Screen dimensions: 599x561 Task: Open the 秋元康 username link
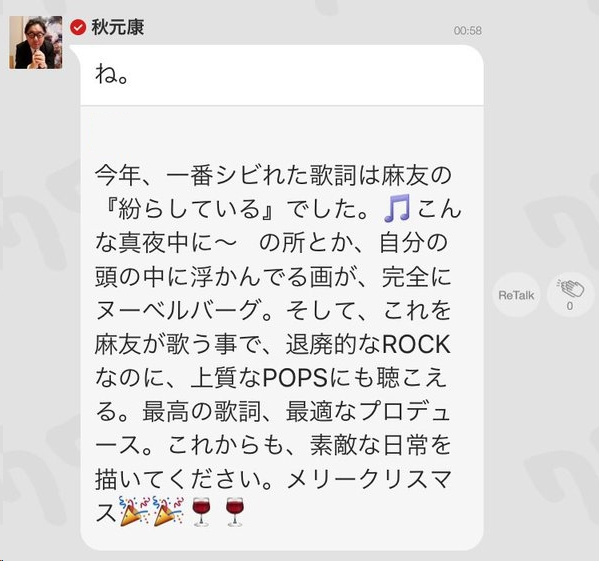(118, 27)
